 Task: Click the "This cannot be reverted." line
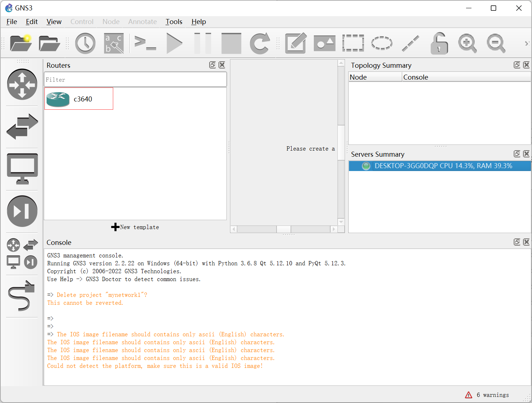[85, 303]
